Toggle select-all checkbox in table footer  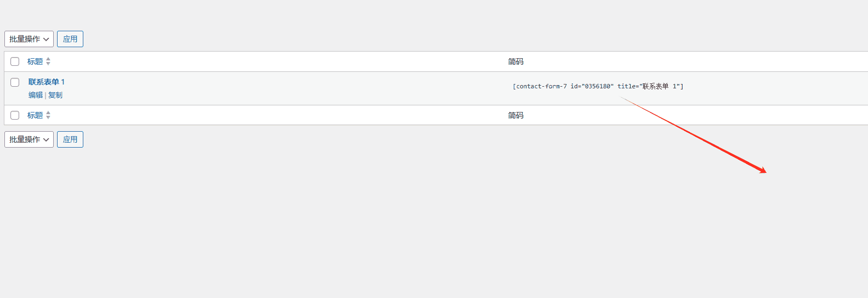tap(15, 115)
